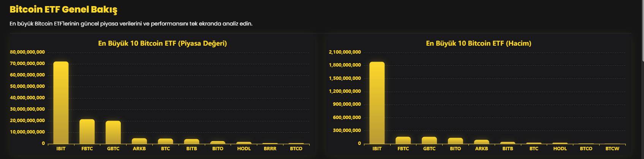Click the page's vertical scrollbar thumb

click(642, 30)
